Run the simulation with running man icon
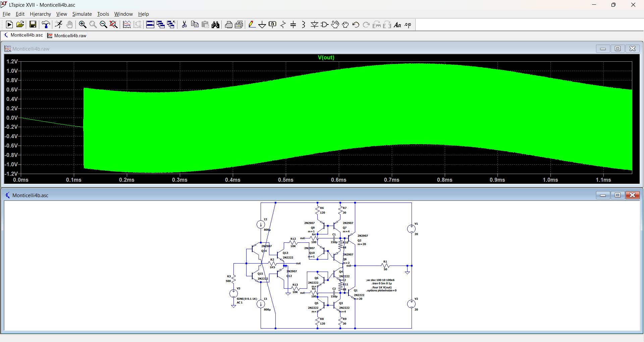Viewport: 644px width, 342px height. pos(59,24)
